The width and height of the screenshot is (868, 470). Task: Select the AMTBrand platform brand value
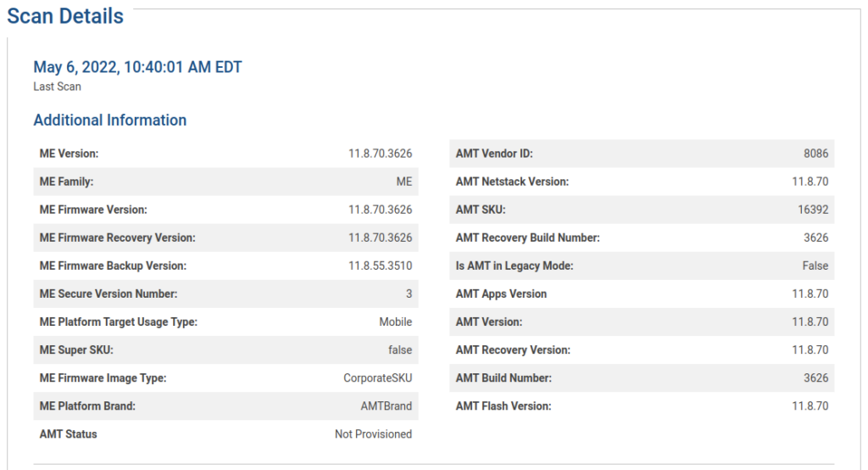click(386, 406)
